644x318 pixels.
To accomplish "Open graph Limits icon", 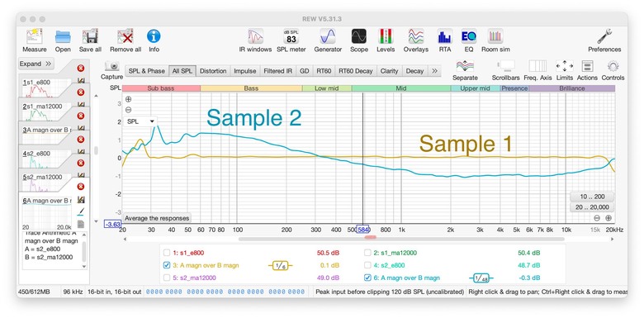I will [564, 66].
